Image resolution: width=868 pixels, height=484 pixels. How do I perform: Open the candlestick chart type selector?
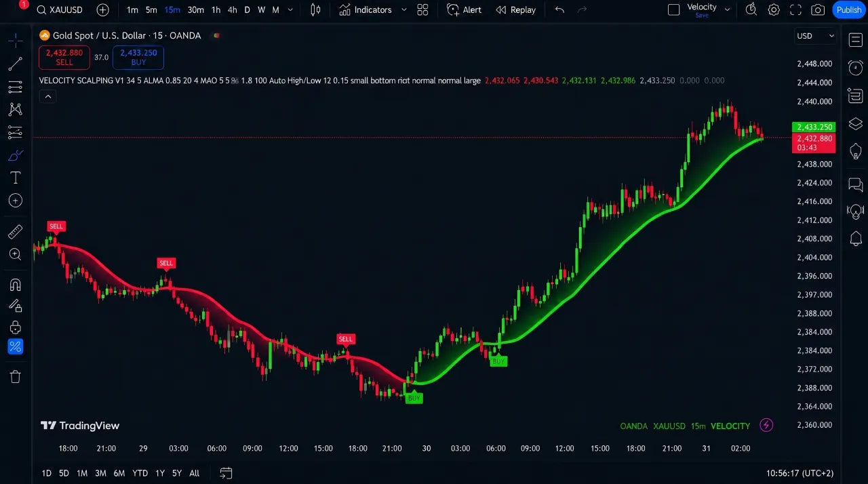click(x=315, y=10)
